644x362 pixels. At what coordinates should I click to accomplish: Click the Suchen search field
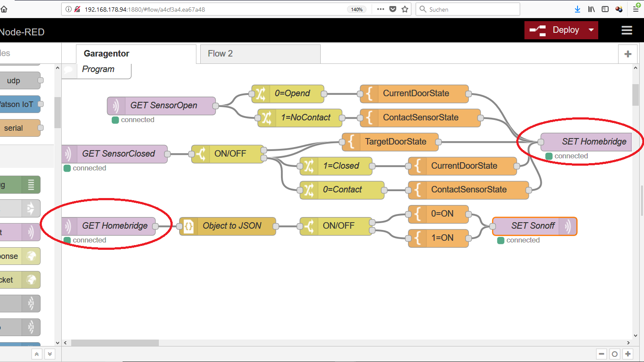click(470, 9)
